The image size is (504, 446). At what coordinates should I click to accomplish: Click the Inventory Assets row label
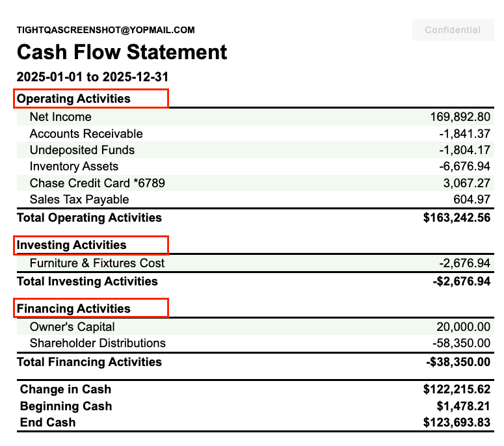(x=74, y=166)
